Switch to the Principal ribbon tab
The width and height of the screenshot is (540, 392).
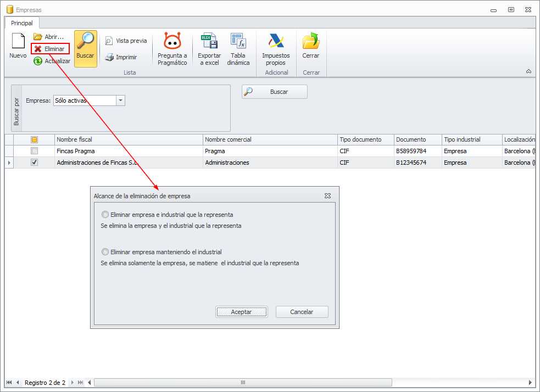coord(22,23)
